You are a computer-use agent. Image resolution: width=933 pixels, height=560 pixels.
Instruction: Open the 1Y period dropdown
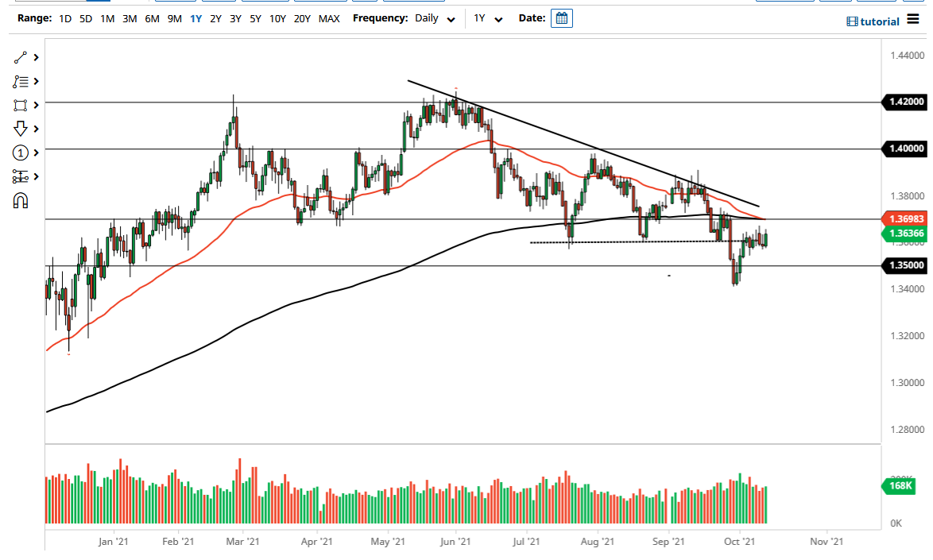pyautogui.click(x=488, y=18)
